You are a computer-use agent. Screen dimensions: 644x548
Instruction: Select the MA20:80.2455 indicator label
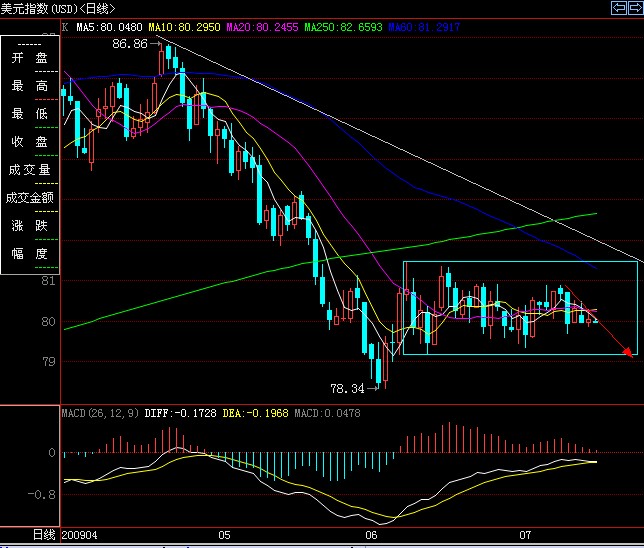pos(262,28)
